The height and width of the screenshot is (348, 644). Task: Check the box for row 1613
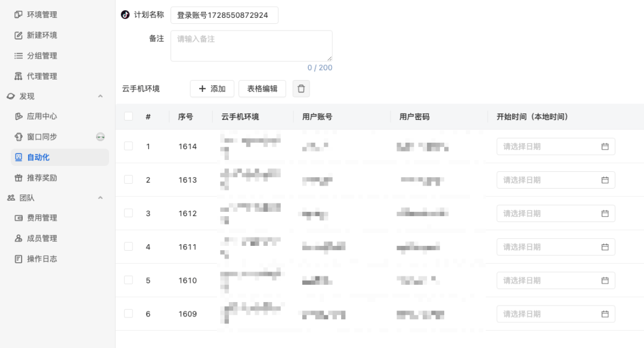coord(129,180)
